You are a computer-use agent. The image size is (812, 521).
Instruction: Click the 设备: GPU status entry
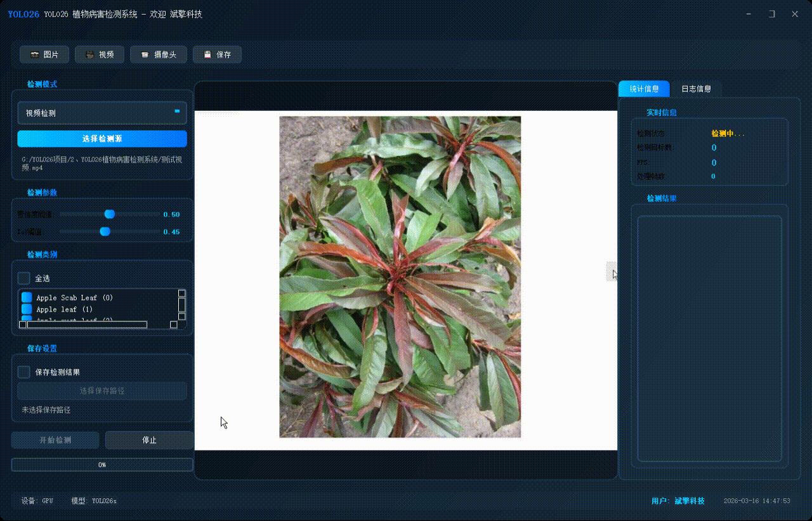[x=37, y=501]
